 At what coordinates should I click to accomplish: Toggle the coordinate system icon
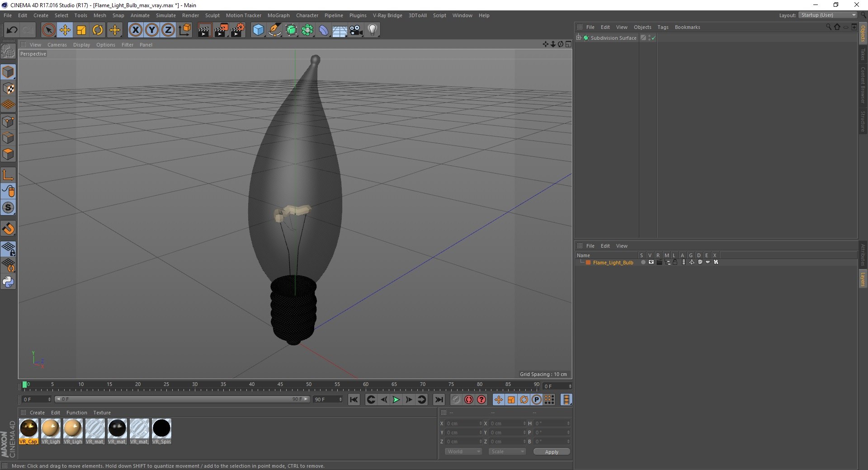click(x=184, y=30)
